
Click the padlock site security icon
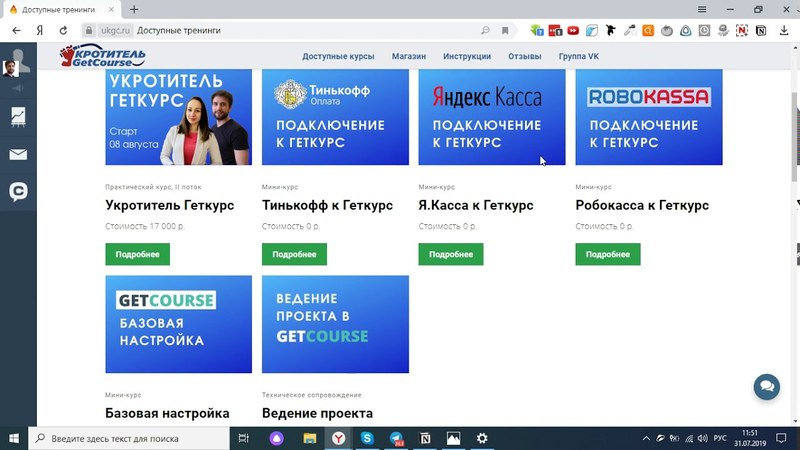tap(88, 31)
